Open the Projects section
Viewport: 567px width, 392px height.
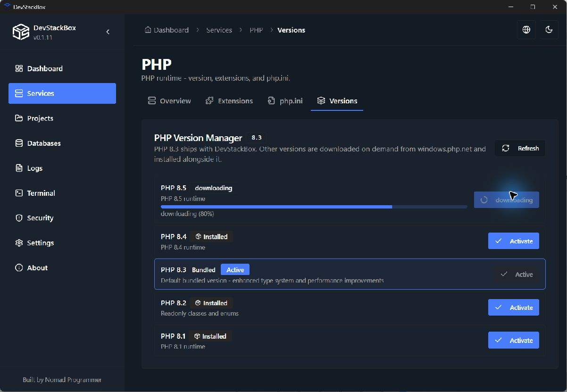[x=62, y=118]
